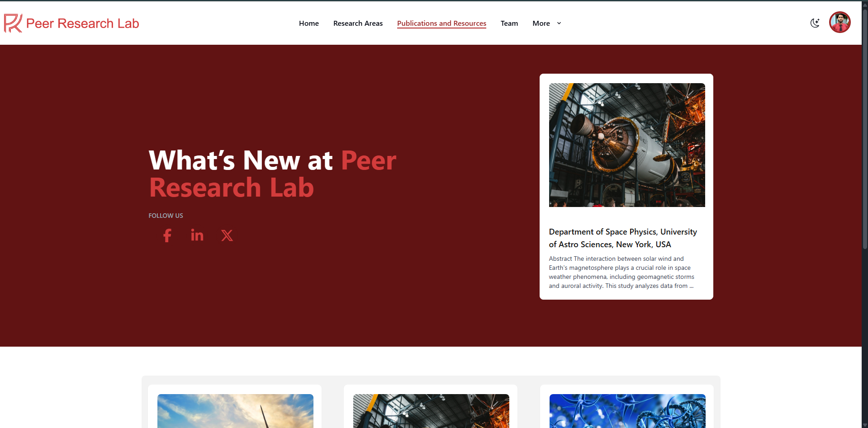Open the middle rocket hangar card thumbnail
Viewport: 868px width, 428px height.
pyautogui.click(x=431, y=411)
